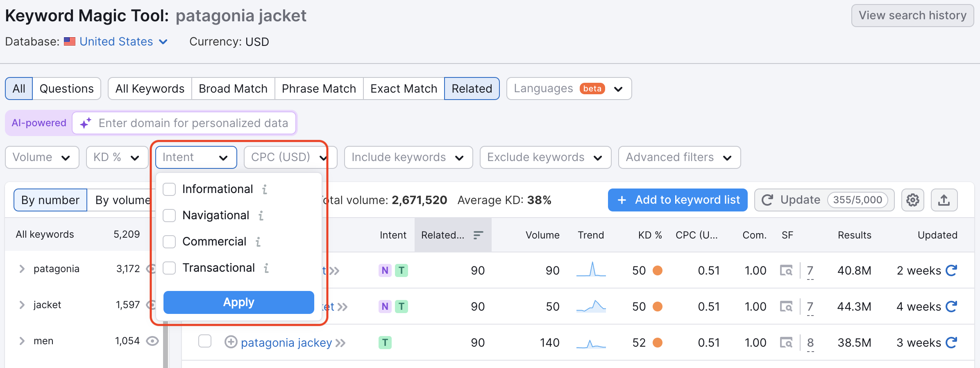980x368 pixels.
Task: Toggle the eye icon for the men group
Action: 152,341
